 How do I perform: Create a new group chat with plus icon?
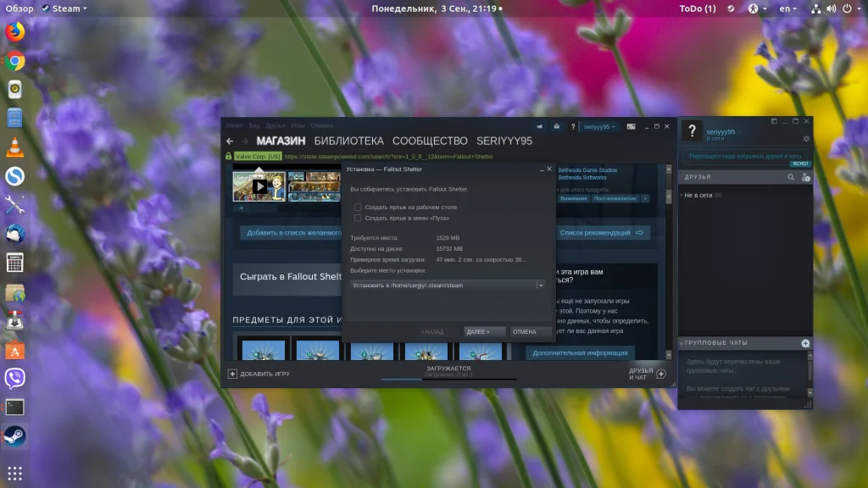click(805, 343)
